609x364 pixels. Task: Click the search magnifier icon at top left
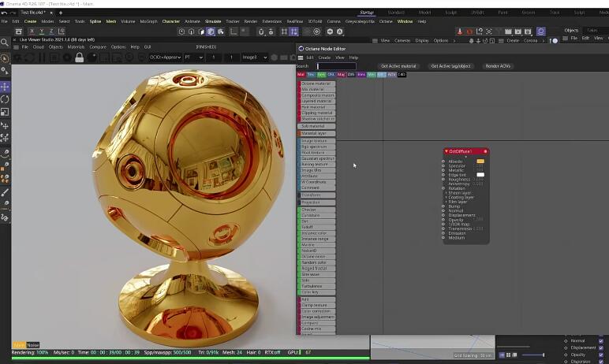click(5, 42)
